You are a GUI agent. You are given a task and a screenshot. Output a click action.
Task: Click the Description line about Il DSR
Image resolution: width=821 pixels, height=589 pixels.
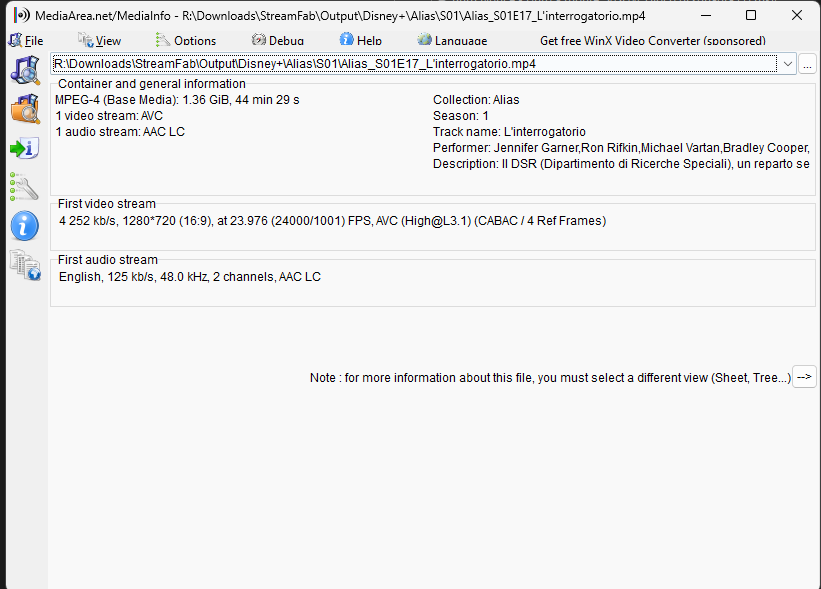621,164
